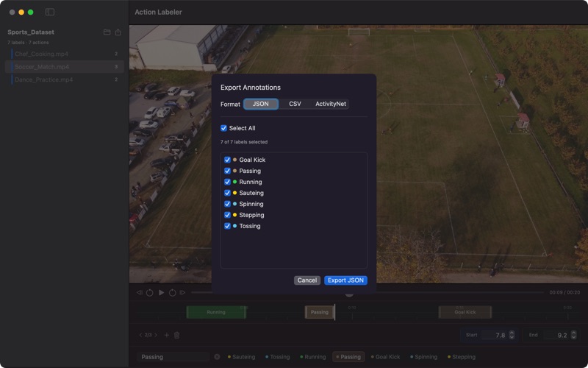The height and width of the screenshot is (368, 588).
Task: Select the Running segment on timeline
Action: [216, 312]
